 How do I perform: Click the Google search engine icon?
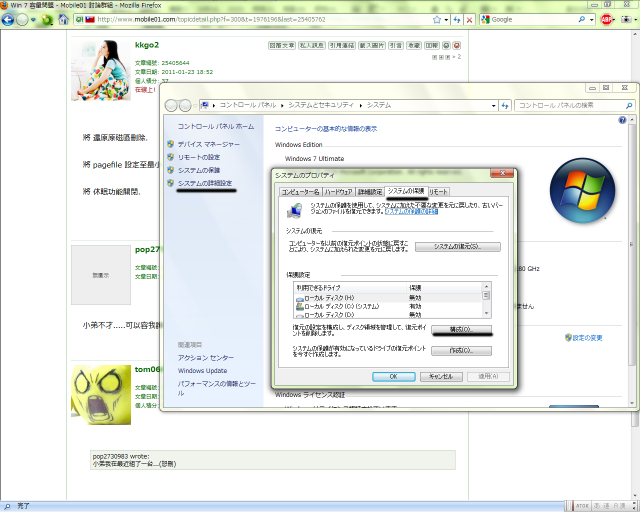485,19
